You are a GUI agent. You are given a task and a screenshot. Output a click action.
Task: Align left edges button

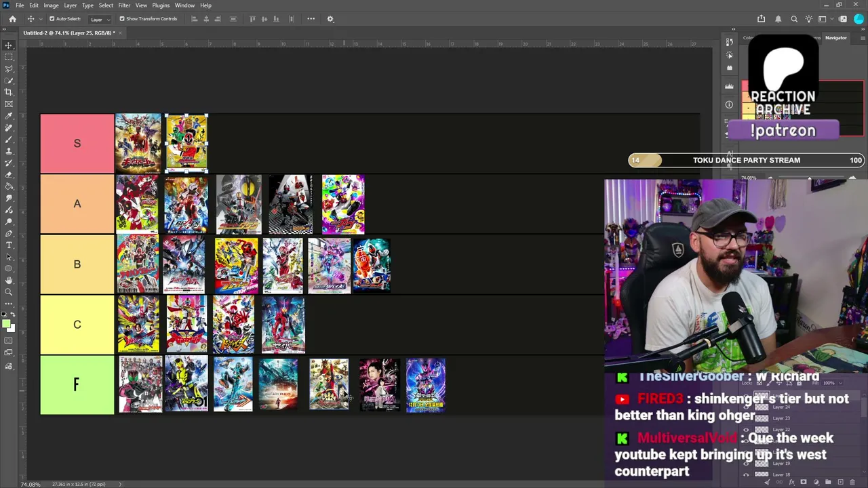pos(194,19)
